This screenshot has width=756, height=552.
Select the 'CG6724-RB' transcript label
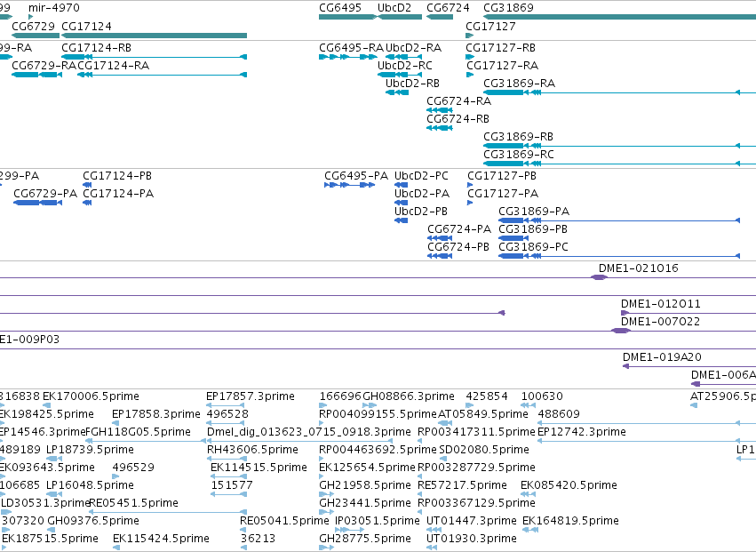tap(458, 119)
